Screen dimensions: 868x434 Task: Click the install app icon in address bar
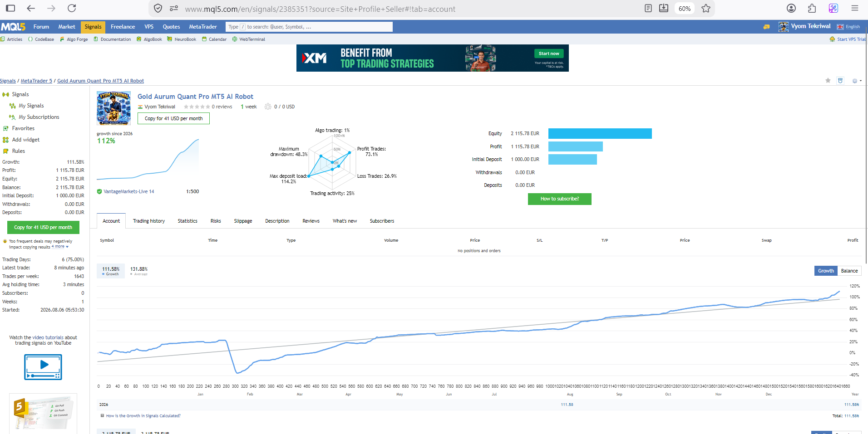click(x=664, y=8)
